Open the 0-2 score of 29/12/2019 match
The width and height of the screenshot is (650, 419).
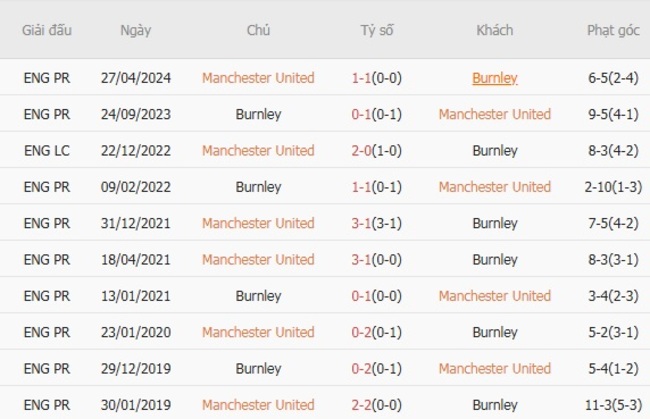pyautogui.click(x=377, y=369)
